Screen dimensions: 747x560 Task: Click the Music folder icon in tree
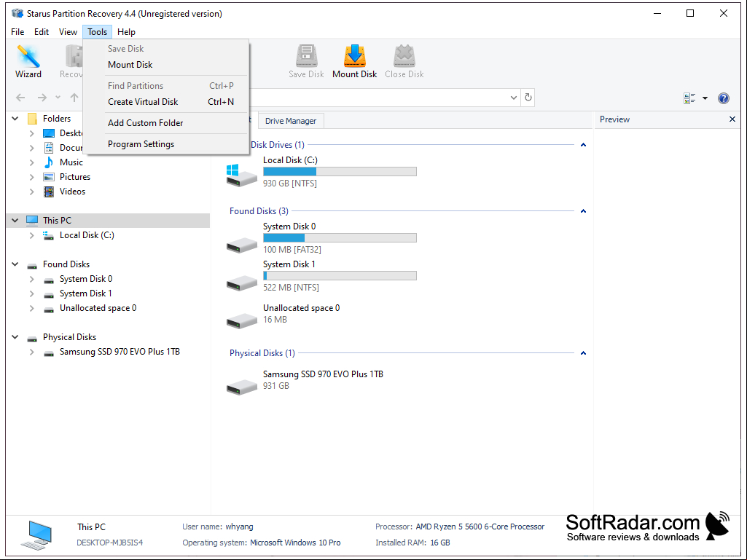tap(49, 162)
